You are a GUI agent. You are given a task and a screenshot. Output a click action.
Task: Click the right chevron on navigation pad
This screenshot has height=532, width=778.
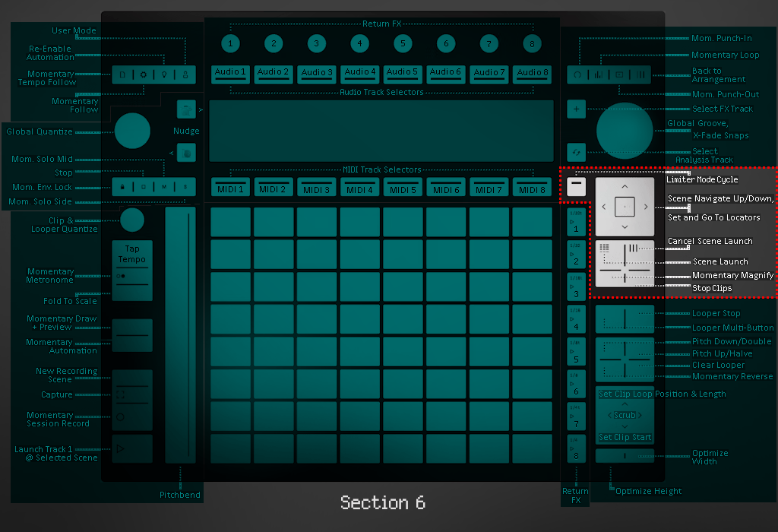point(646,207)
